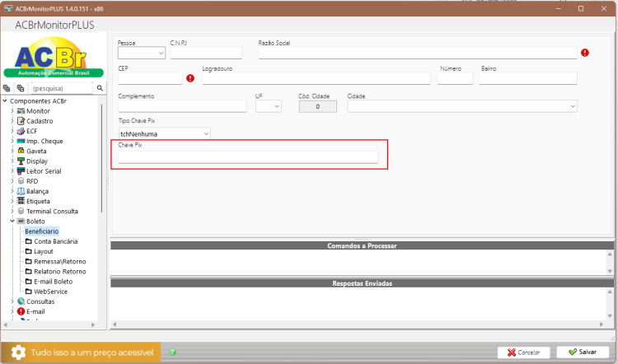Collapse the Boleto tree node
This screenshot has height=364, width=618.
pyautogui.click(x=12, y=221)
